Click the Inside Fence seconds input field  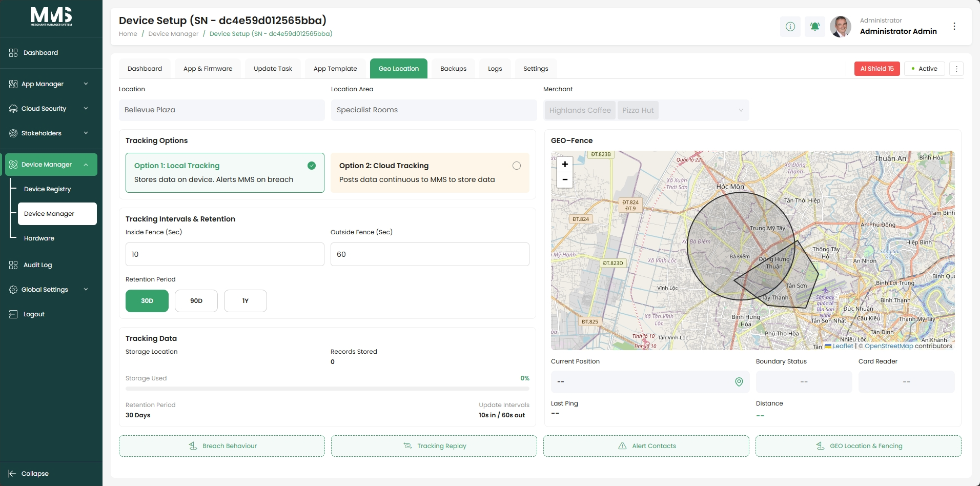pos(225,254)
